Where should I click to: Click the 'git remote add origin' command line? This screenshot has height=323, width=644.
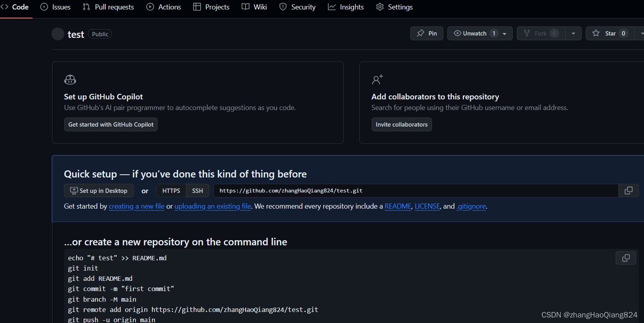pos(193,310)
